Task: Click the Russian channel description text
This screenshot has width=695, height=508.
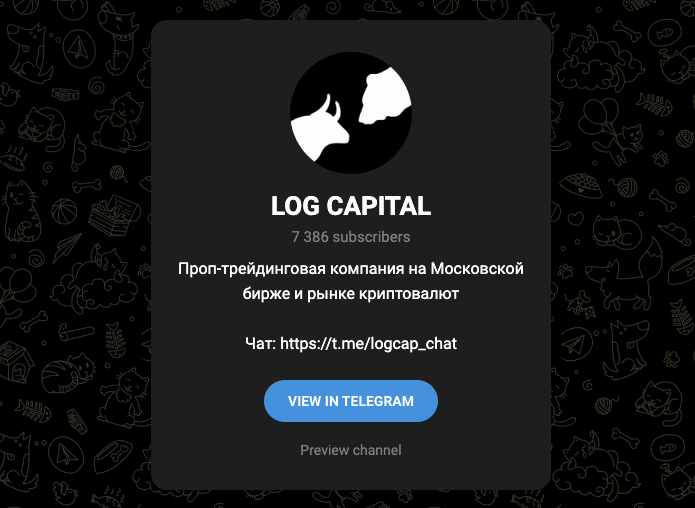Action: click(x=351, y=281)
